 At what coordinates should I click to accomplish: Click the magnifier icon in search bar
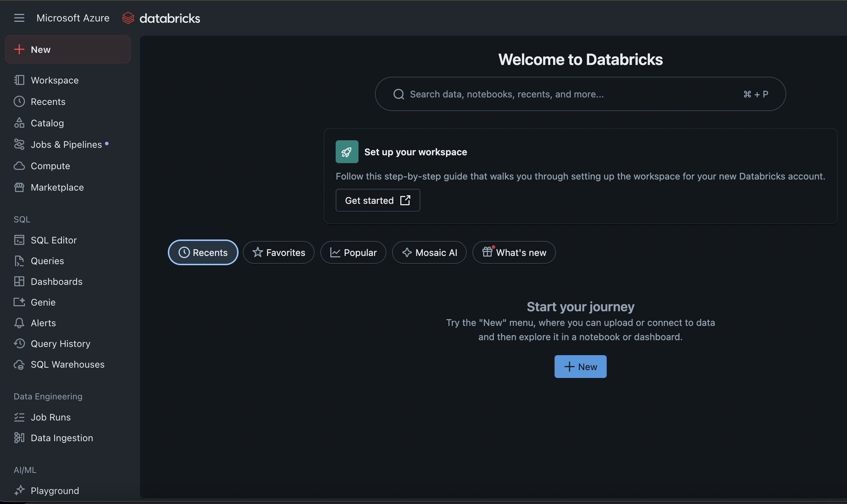399,94
